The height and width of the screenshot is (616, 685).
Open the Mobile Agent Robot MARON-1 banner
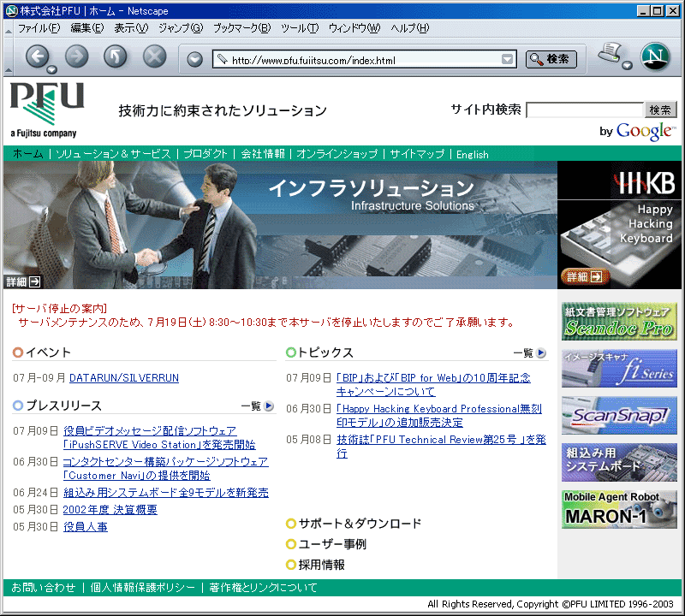619,509
